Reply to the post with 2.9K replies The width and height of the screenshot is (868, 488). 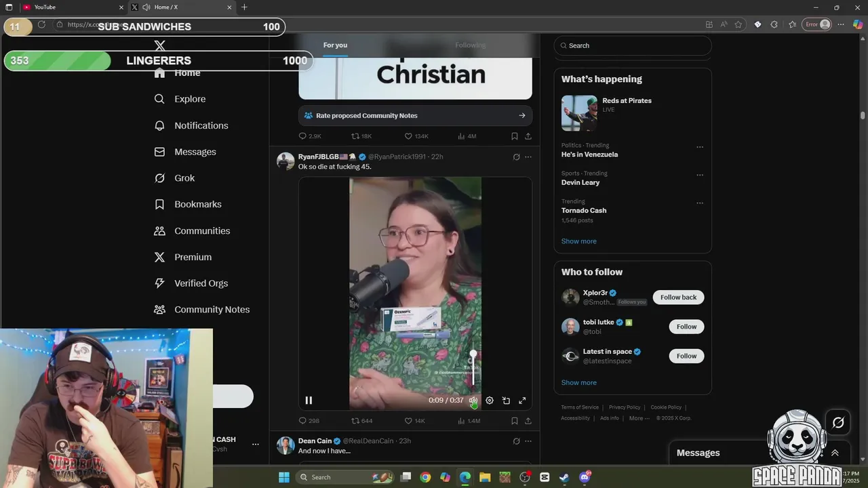310,136
